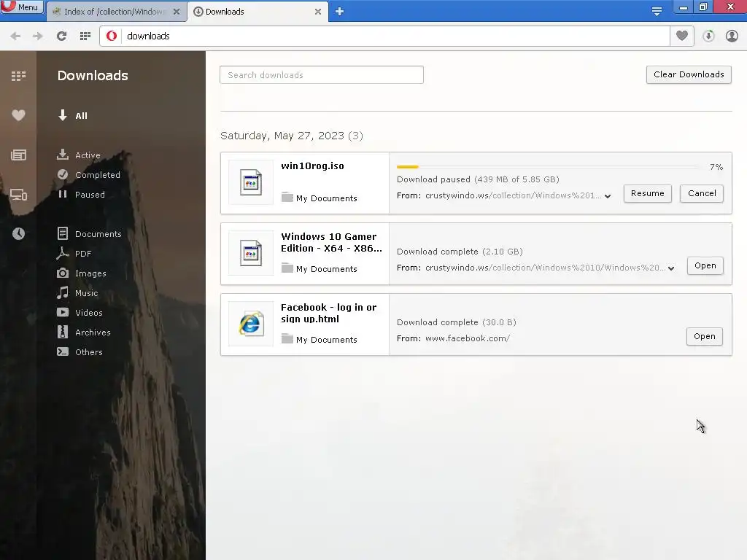Viewport: 747px width, 560px height.
Task: Filter by Completed downloads
Action: tap(88, 175)
